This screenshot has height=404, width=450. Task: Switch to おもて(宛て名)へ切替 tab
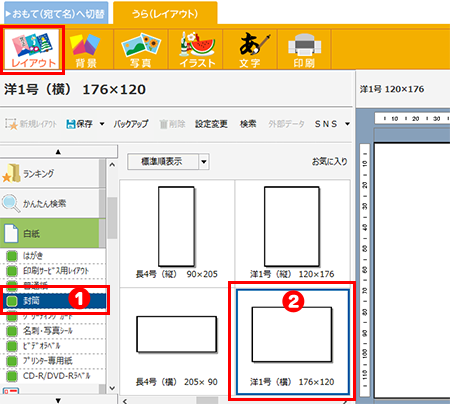[x=56, y=14]
